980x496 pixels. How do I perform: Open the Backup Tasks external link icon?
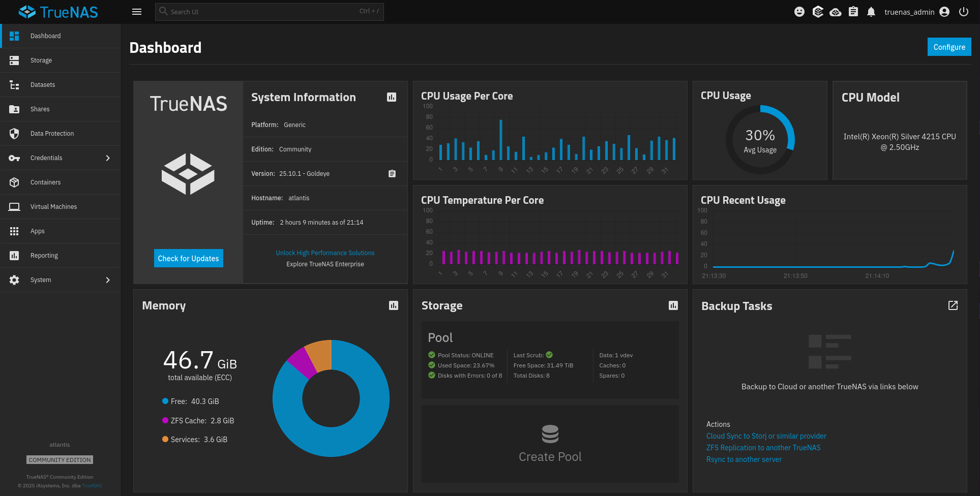coord(953,305)
